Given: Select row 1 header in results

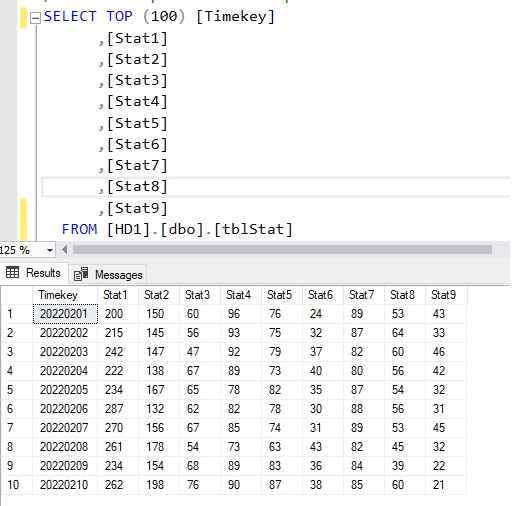Looking at the screenshot, I should pos(17,314).
